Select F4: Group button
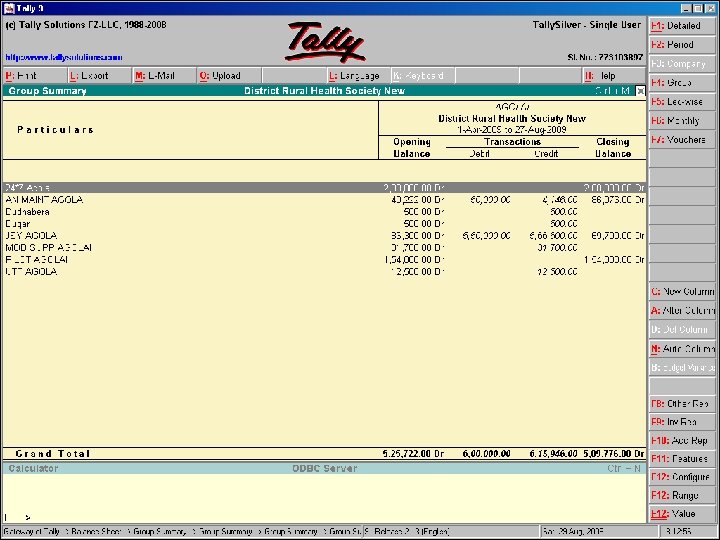This screenshot has height=540, width=720. pyautogui.click(x=682, y=83)
